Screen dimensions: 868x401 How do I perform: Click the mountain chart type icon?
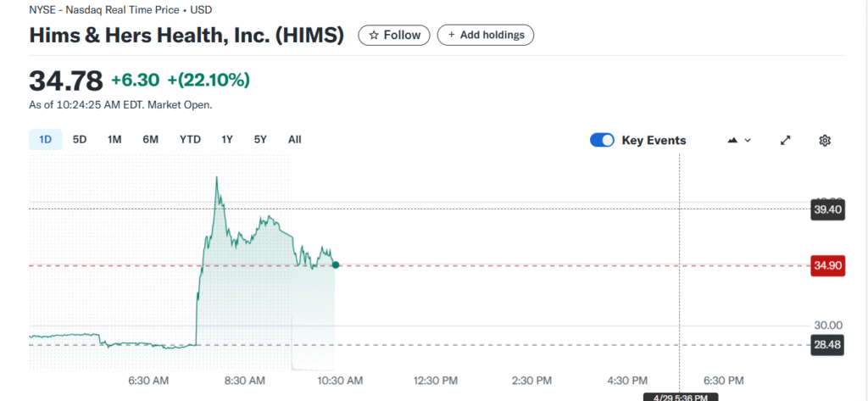(732, 141)
